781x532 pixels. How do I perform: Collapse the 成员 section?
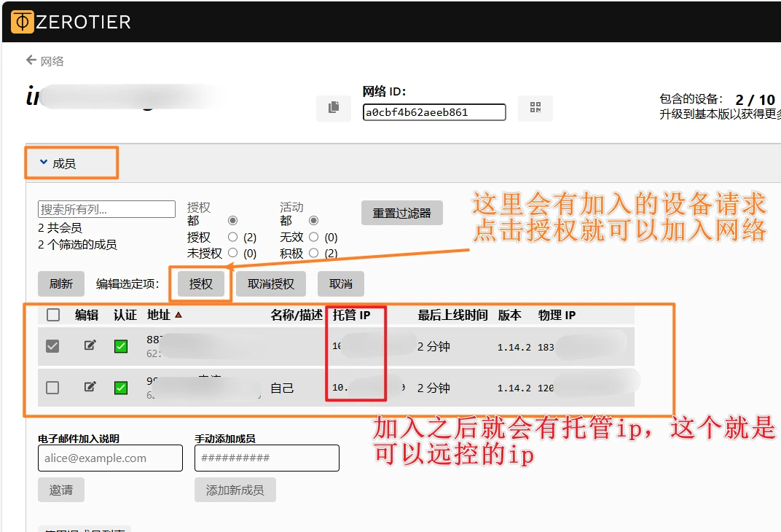58,164
